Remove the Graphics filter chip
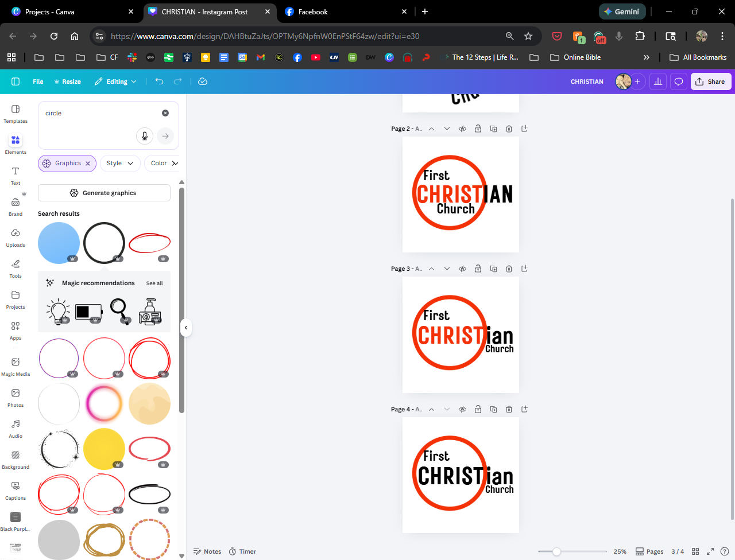This screenshot has width=735, height=560. coord(88,164)
